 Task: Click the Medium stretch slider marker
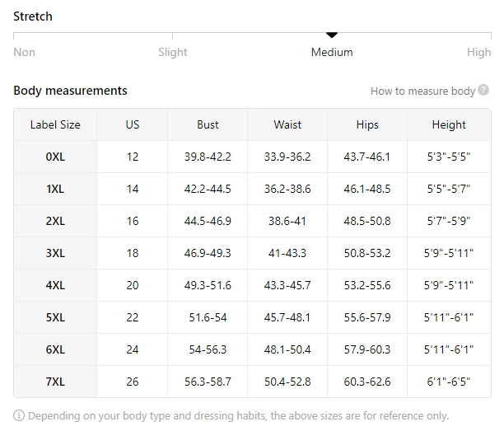click(332, 35)
